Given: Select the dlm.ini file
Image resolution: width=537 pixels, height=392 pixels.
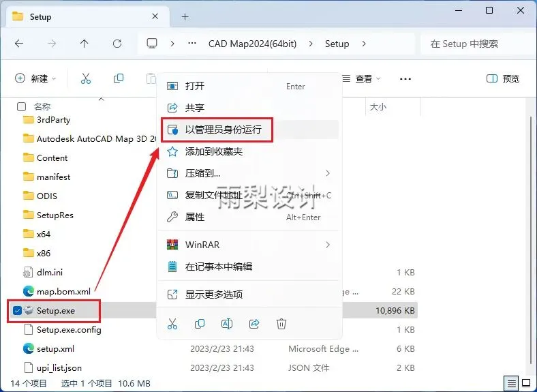Looking at the screenshot, I should click(x=43, y=273).
